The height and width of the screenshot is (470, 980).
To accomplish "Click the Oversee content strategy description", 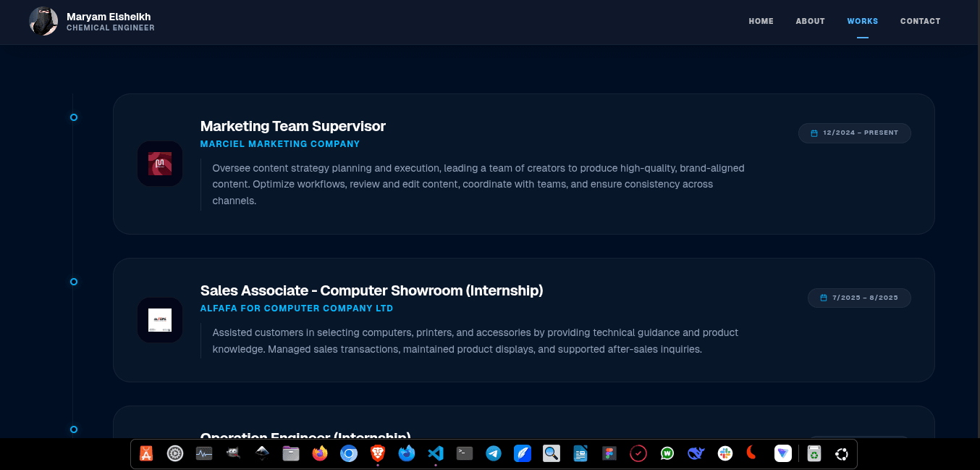I will (478, 184).
